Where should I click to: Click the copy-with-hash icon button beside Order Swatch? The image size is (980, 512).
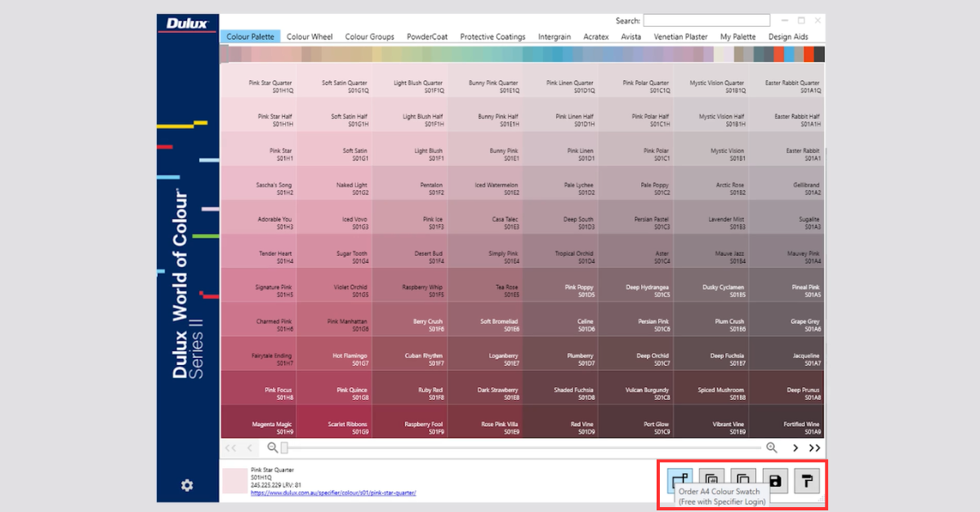click(711, 480)
